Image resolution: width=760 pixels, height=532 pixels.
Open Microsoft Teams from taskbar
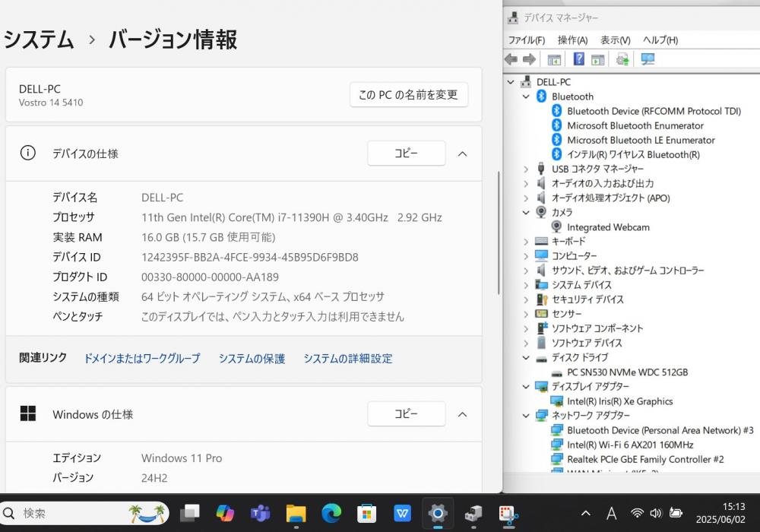click(x=260, y=513)
